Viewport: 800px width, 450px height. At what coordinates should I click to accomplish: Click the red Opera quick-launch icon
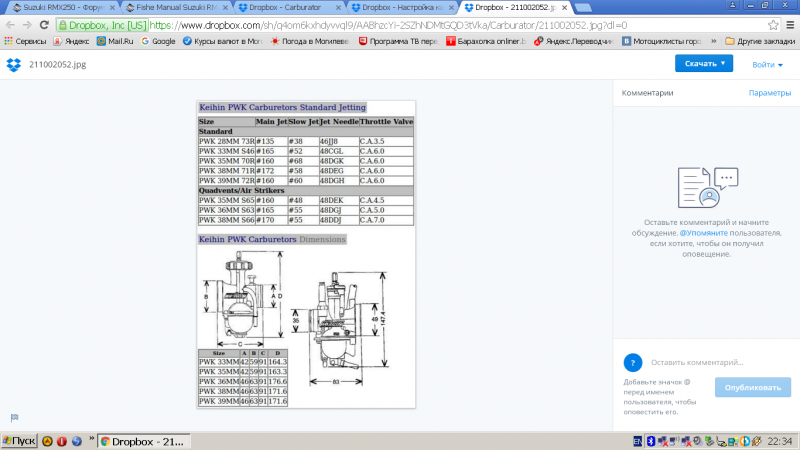[62, 441]
